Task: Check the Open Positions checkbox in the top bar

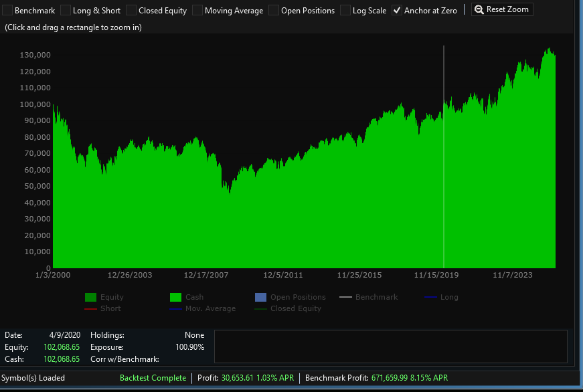Action: pos(274,11)
